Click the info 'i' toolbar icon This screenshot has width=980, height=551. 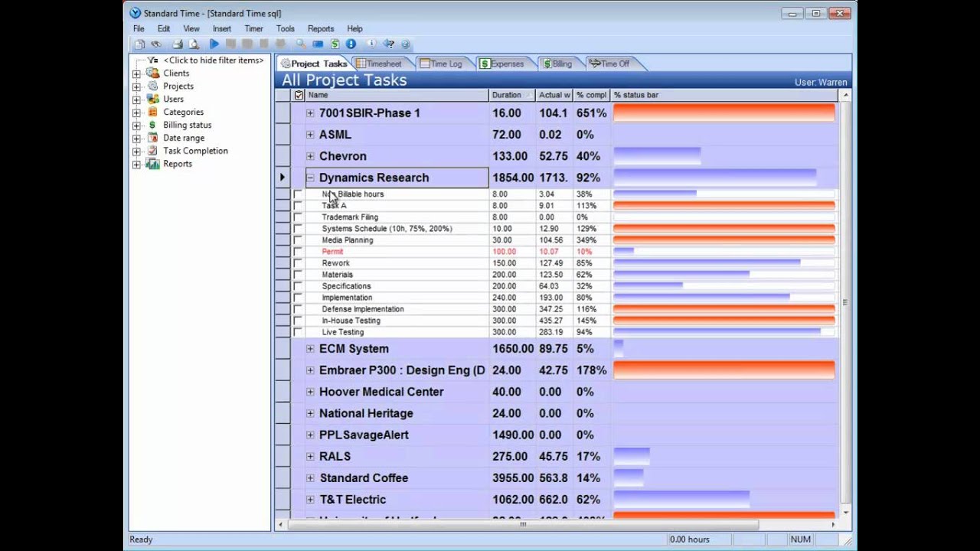371,44
